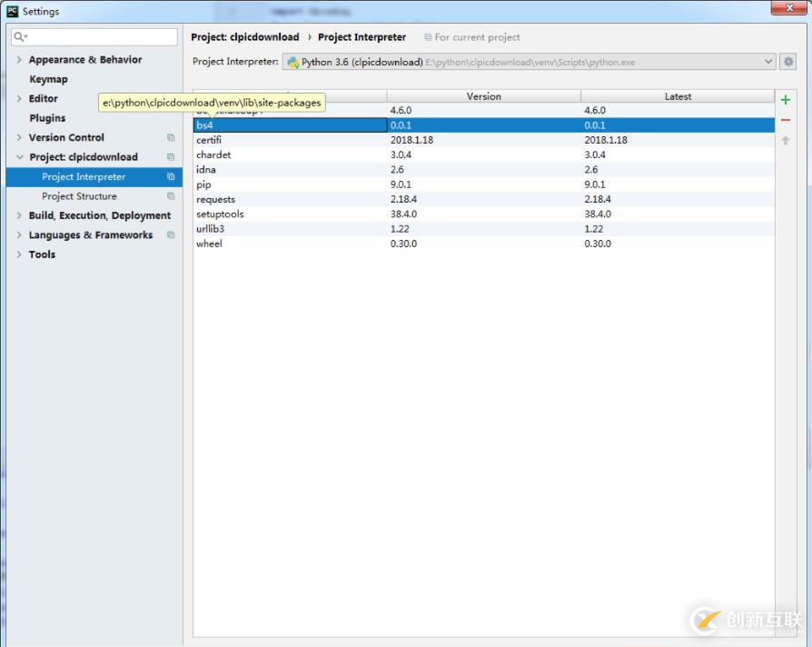This screenshot has width=812, height=647.
Task: Select Plugins in settings tree
Action: (x=47, y=118)
